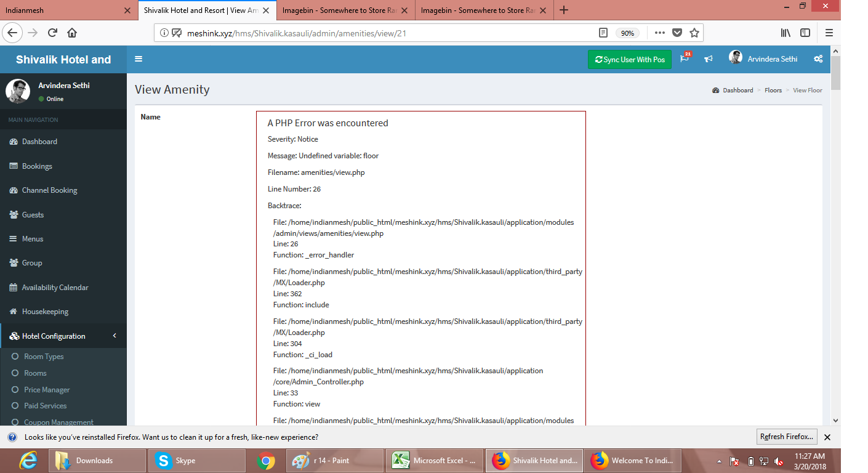Click the 'Filename: amenities/view.php' text
868x473 pixels.
[316, 172]
